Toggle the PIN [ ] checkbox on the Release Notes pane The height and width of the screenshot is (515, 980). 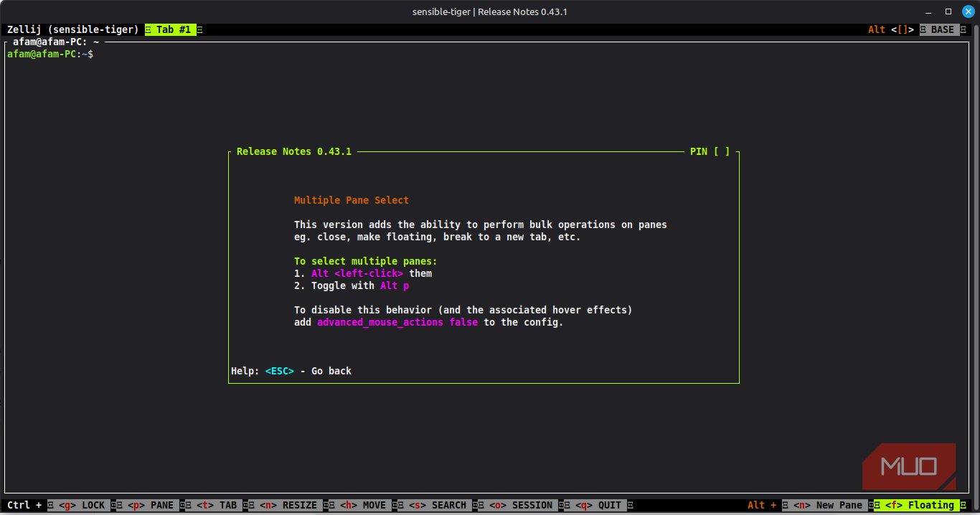[710, 151]
